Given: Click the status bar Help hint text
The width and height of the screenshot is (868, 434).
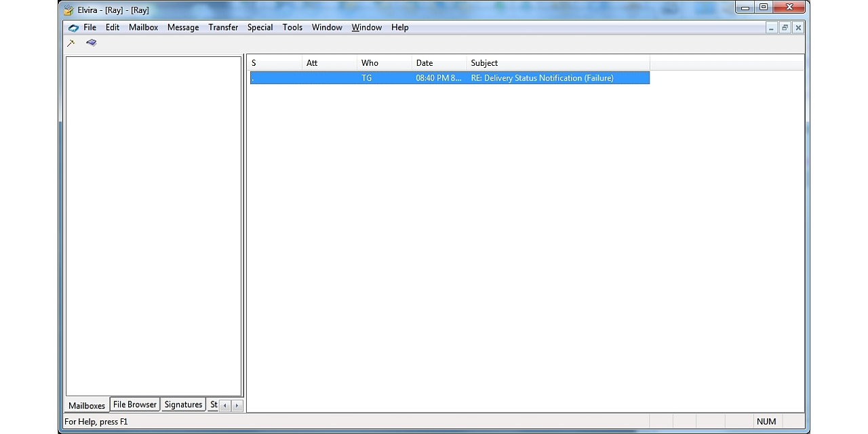Looking at the screenshot, I should coord(94,421).
